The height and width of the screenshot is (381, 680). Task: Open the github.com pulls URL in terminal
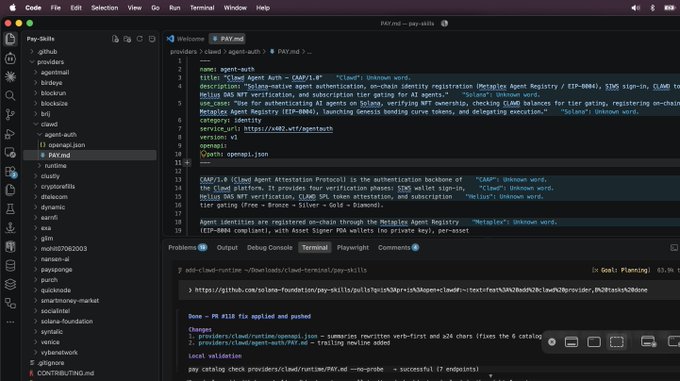pyautogui.click(x=421, y=290)
